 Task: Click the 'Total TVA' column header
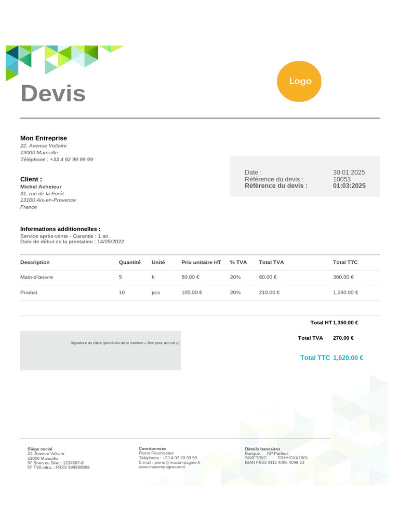[271, 262]
